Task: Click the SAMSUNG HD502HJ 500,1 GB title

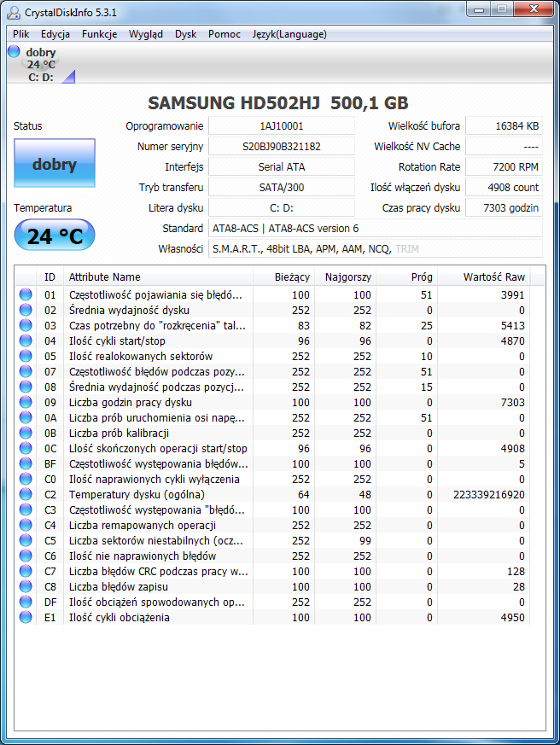Action: (278, 103)
